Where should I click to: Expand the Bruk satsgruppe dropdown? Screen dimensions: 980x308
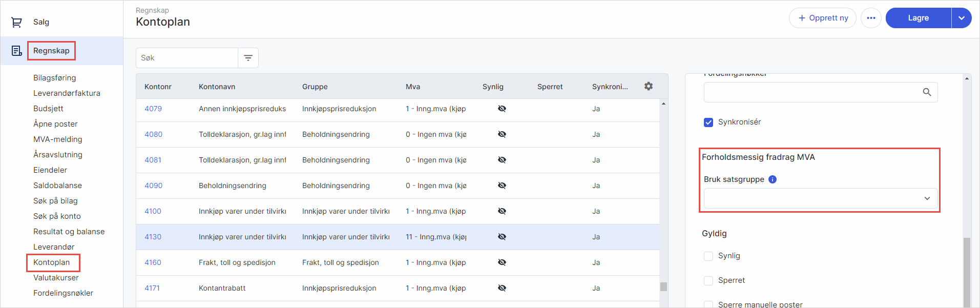click(x=820, y=198)
